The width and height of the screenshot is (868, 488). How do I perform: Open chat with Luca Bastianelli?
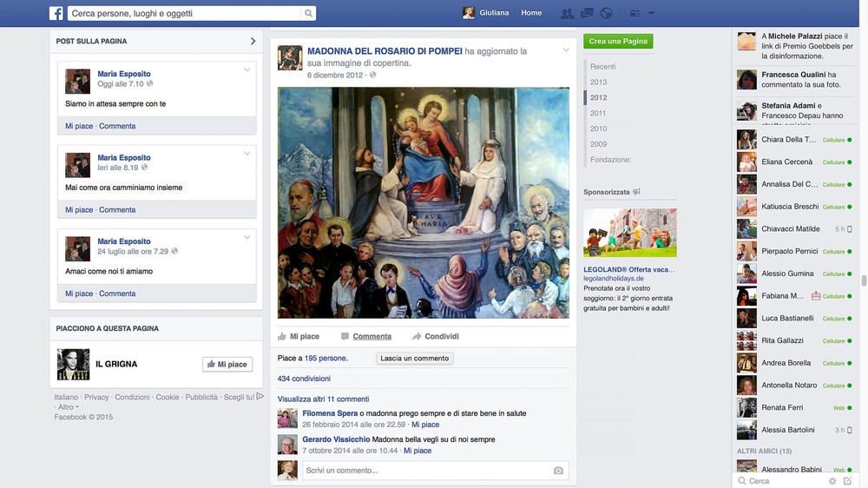(x=794, y=319)
